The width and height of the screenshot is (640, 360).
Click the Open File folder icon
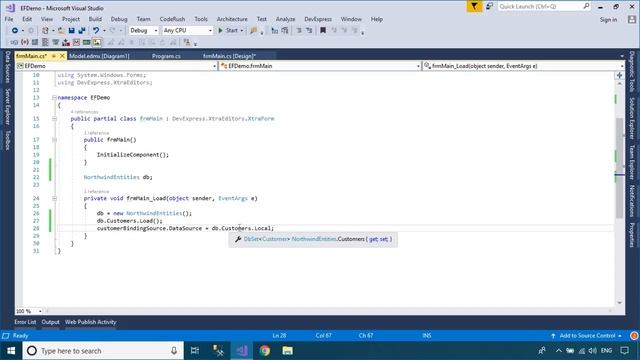pos(61,31)
